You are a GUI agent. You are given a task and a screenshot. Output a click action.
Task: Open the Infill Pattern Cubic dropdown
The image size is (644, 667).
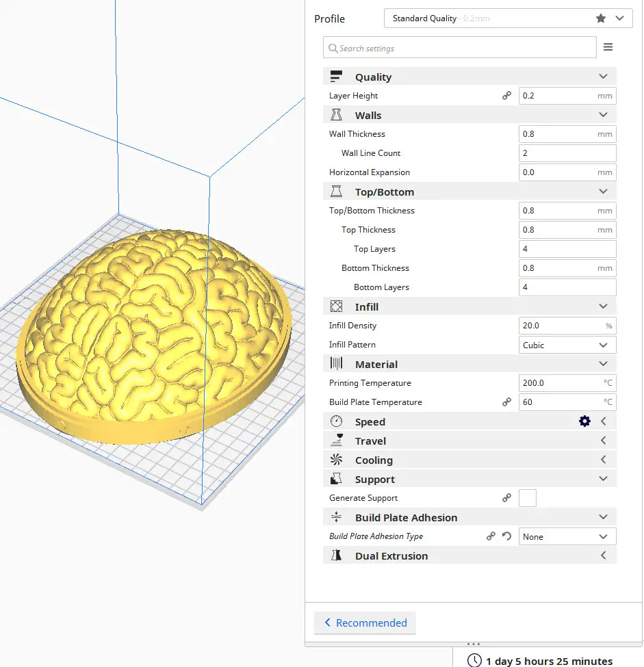567,345
